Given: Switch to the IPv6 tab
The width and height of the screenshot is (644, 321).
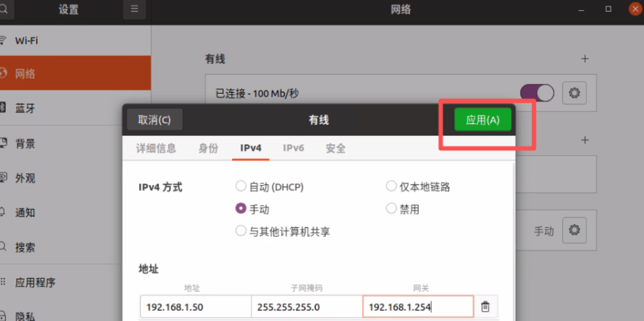Looking at the screenshot, I should (293, 148).
